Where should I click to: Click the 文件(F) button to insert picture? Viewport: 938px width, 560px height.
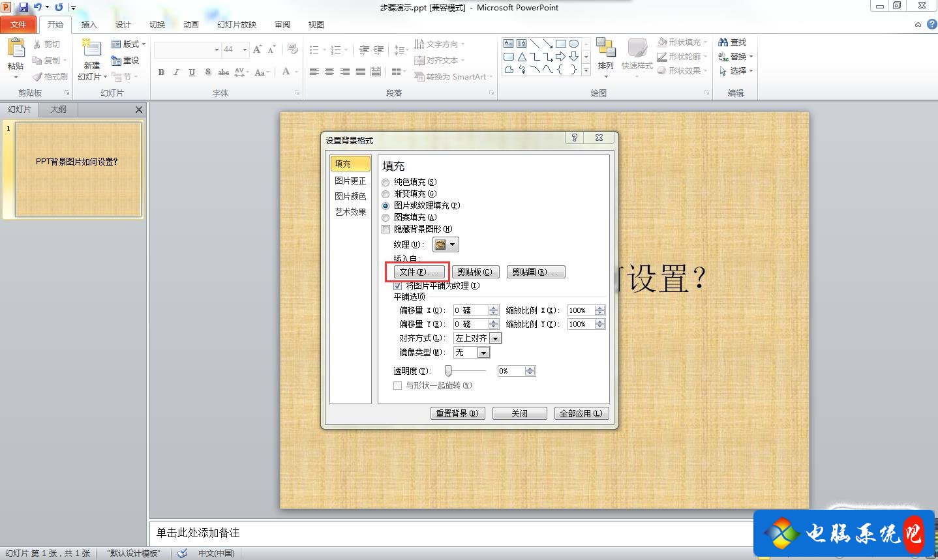point(417,272)
